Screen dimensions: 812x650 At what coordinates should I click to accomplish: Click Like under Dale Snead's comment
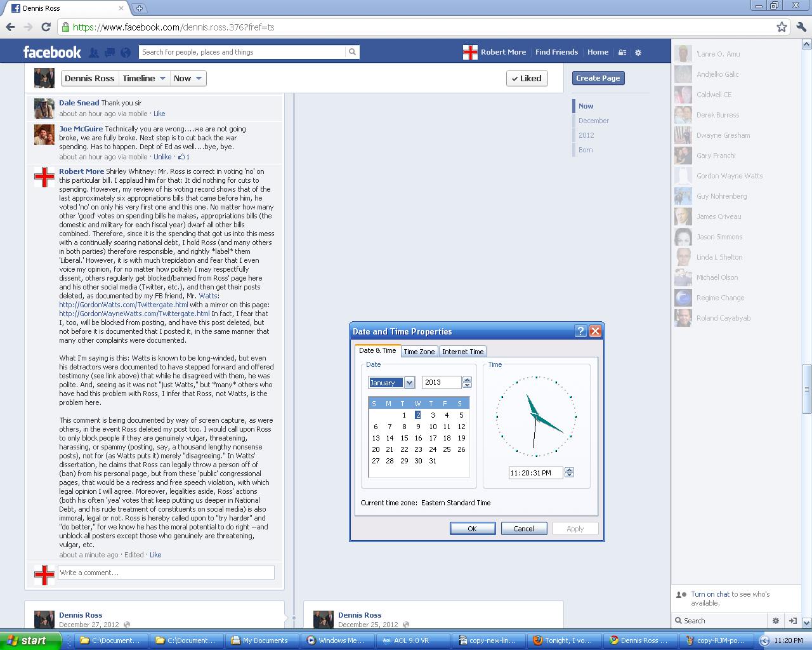(x=159, y=114)
